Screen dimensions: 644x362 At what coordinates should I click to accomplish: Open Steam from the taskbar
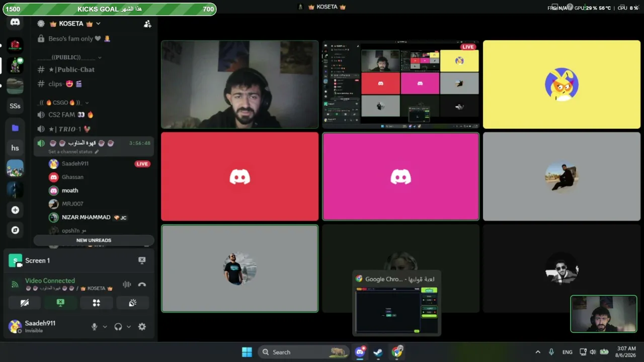(378, 352)
